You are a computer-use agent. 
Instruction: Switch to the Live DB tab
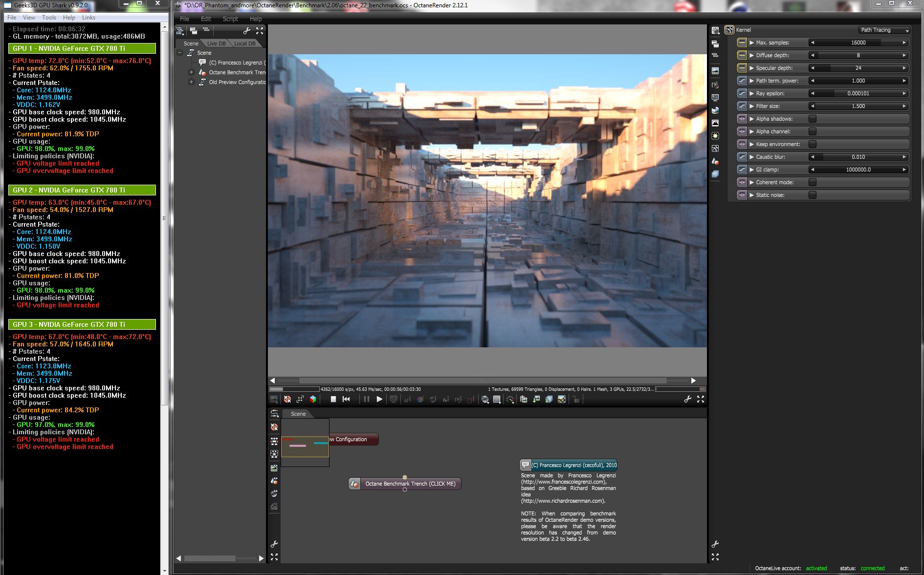point(216,43)
